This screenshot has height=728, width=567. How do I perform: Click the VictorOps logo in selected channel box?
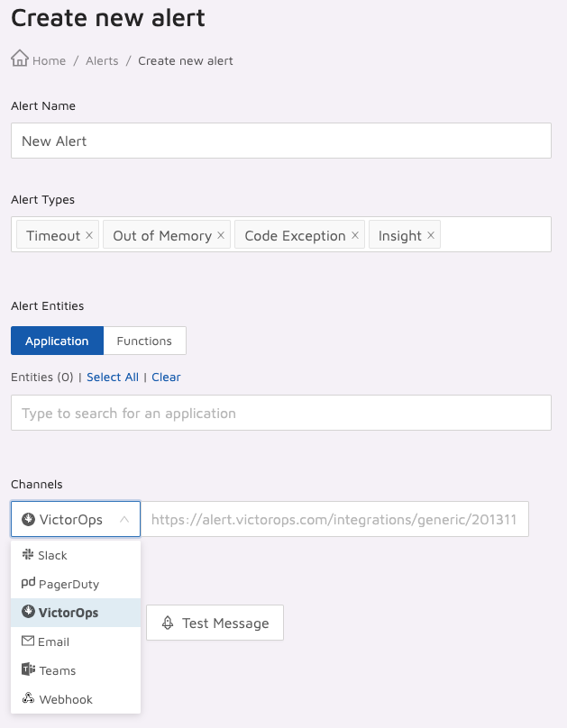click(x=28, y=519)
